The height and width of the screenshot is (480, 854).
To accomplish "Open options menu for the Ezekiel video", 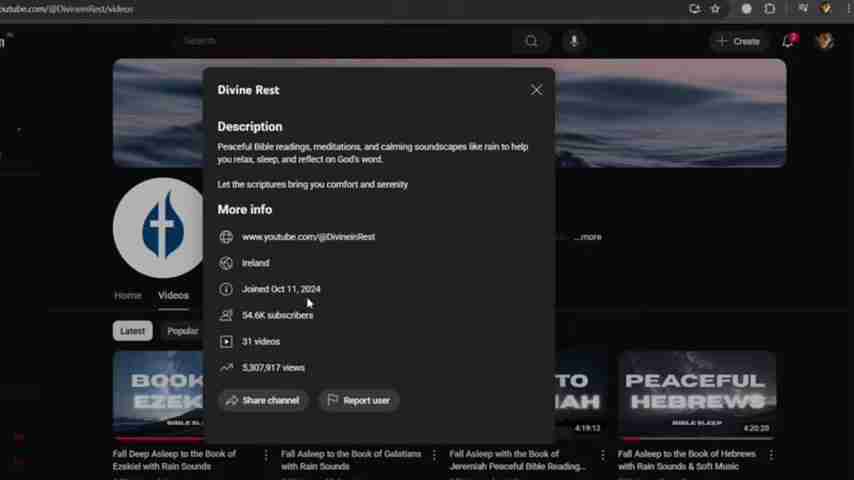I will click(266, 455).
